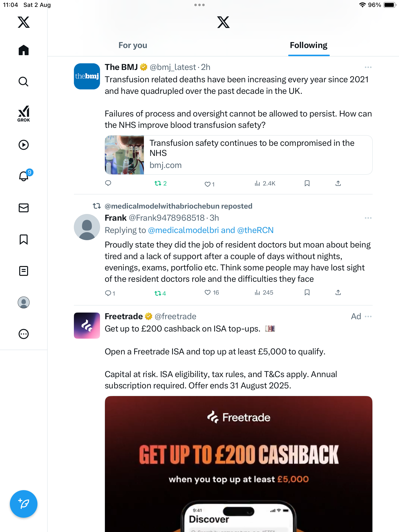Open more options on Freetrade ad

coord(368,316)
